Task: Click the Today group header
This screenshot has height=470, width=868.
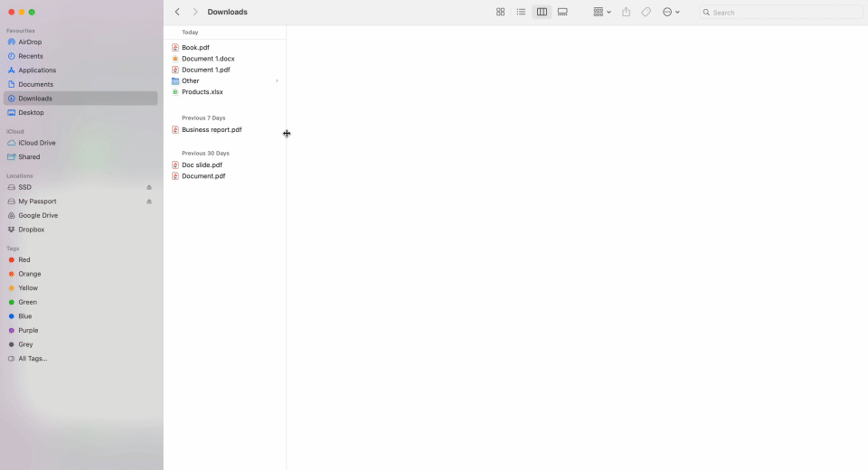Action: point(190,33)
